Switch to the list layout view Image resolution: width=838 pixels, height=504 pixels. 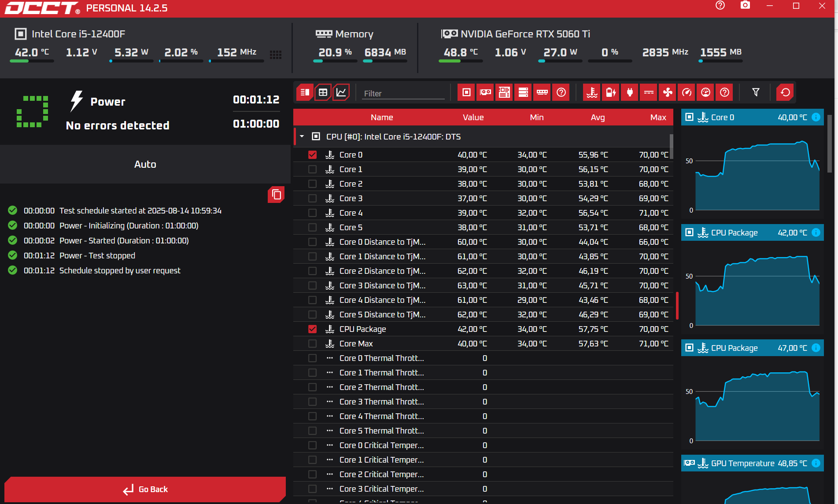pyautogui.click(x=305, y=92)
